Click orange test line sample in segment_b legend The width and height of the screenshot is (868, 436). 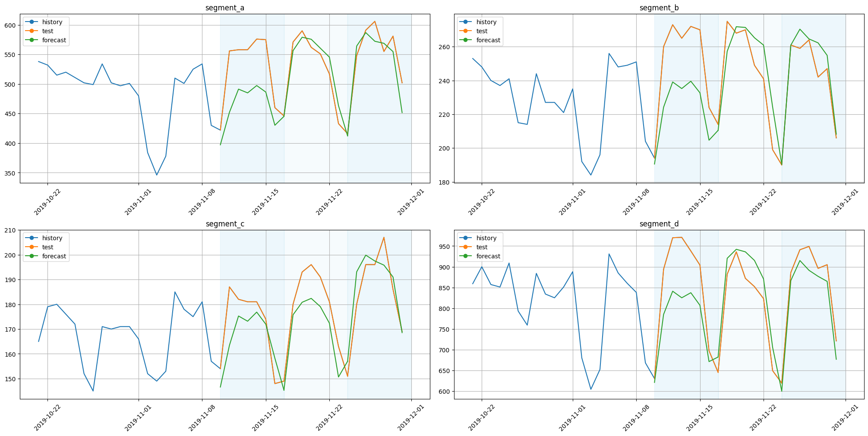[x=466, y=31]
